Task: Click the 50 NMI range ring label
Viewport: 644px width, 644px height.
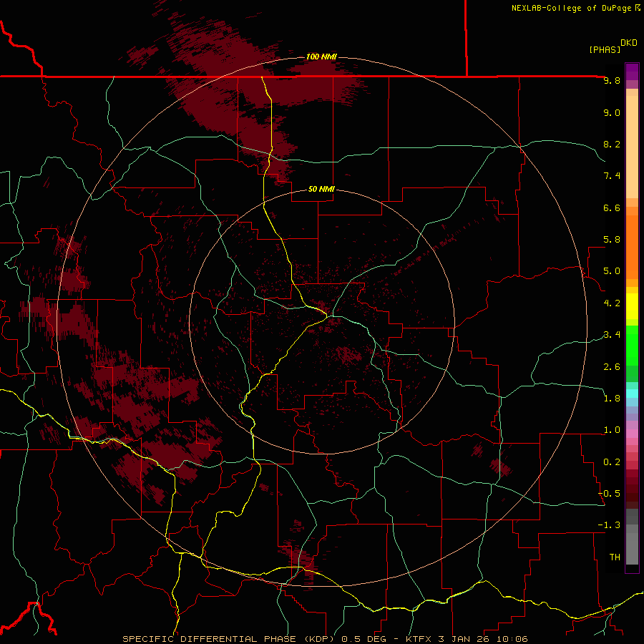Action: [x=321, y=190]
